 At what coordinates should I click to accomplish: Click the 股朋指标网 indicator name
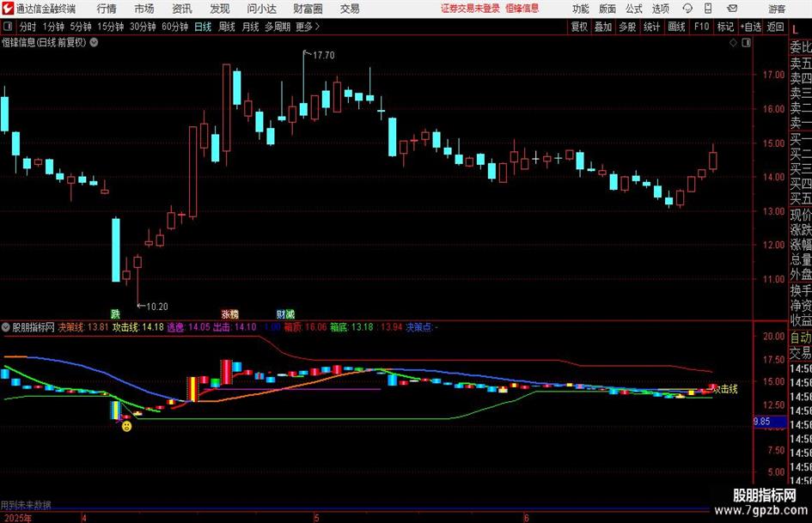(x=34, y=327)
